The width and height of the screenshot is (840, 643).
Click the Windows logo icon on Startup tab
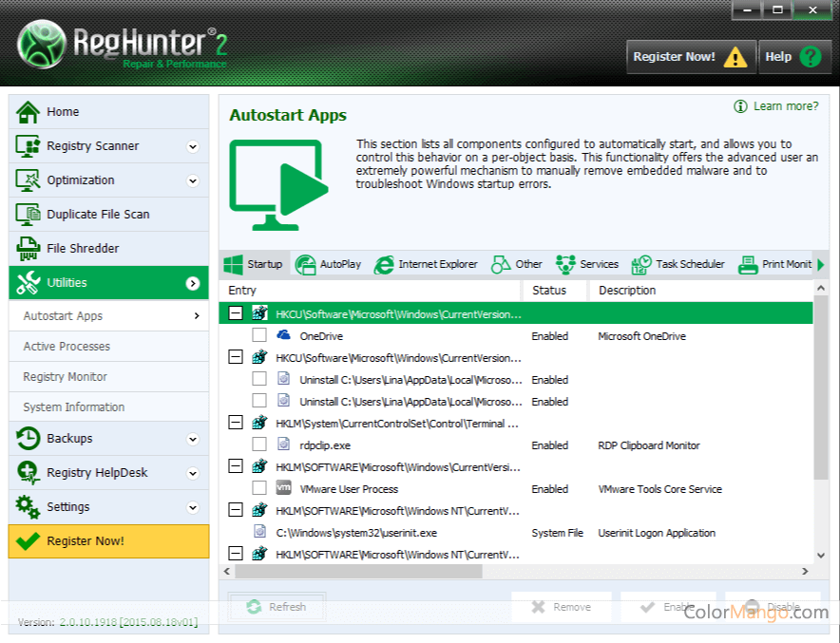(233, 264)
